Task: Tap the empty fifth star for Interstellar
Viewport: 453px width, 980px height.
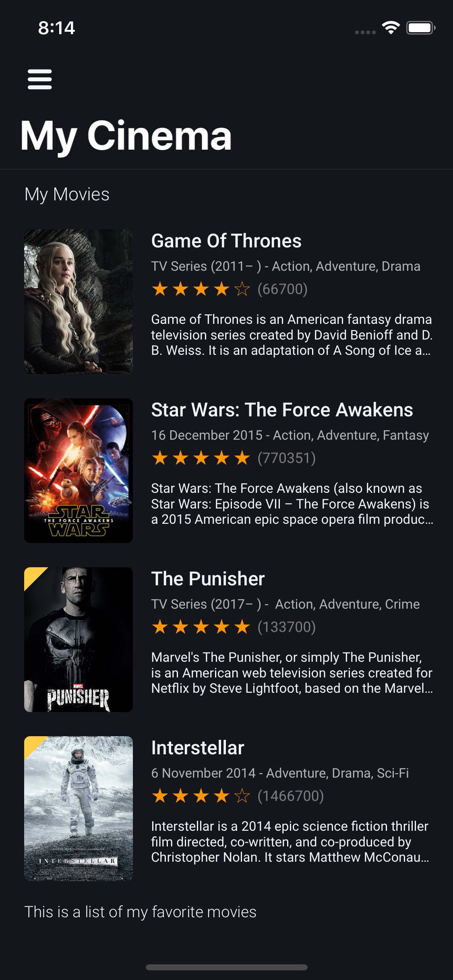Action: 242,796
